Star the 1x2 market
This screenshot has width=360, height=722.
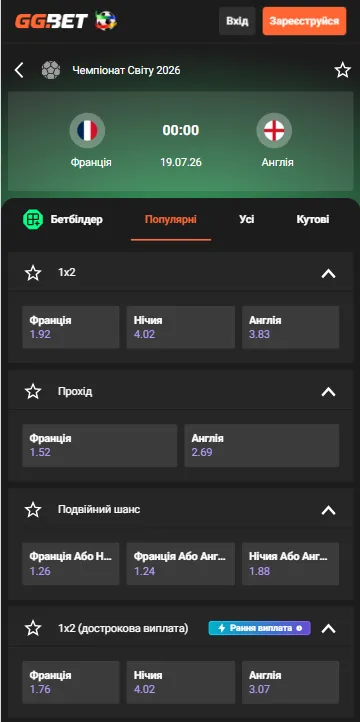[x=33, y=273]
